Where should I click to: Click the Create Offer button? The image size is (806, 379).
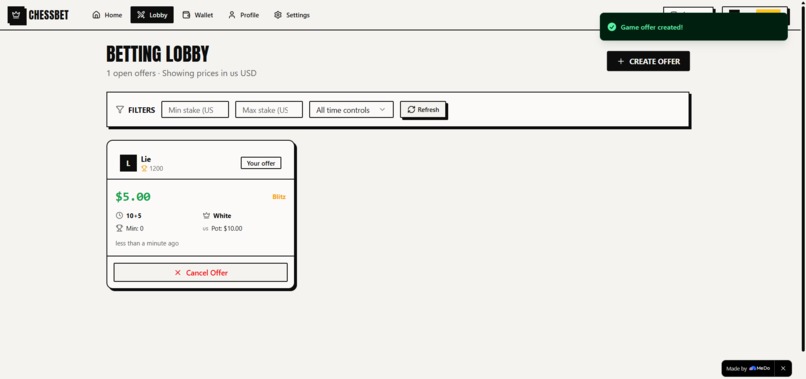coord(648,61)
